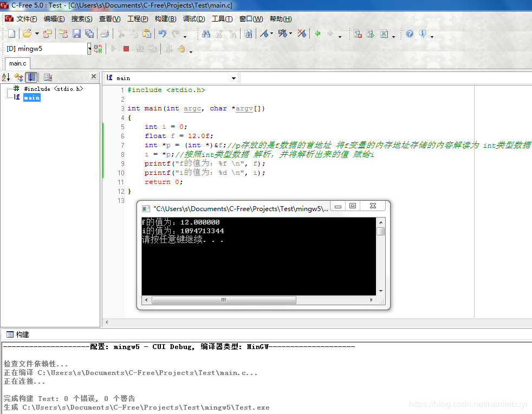This screenshot has height=414, width=532.
Task: Toggle alphabetical A-Z sort in symbol panel
Action: (x=6, y=77)
